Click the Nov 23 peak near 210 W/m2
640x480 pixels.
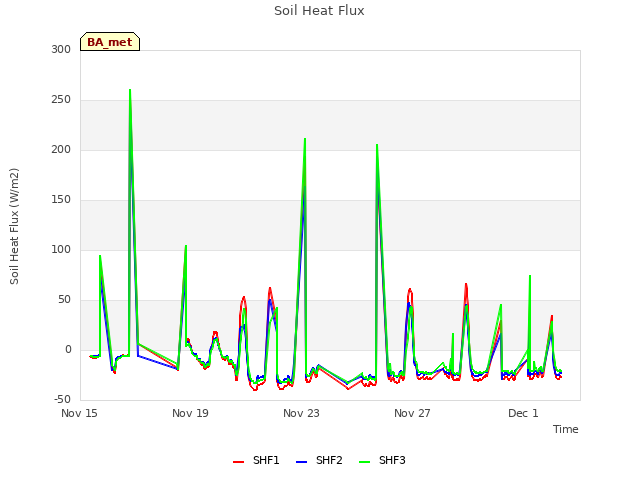click(305, 140)
